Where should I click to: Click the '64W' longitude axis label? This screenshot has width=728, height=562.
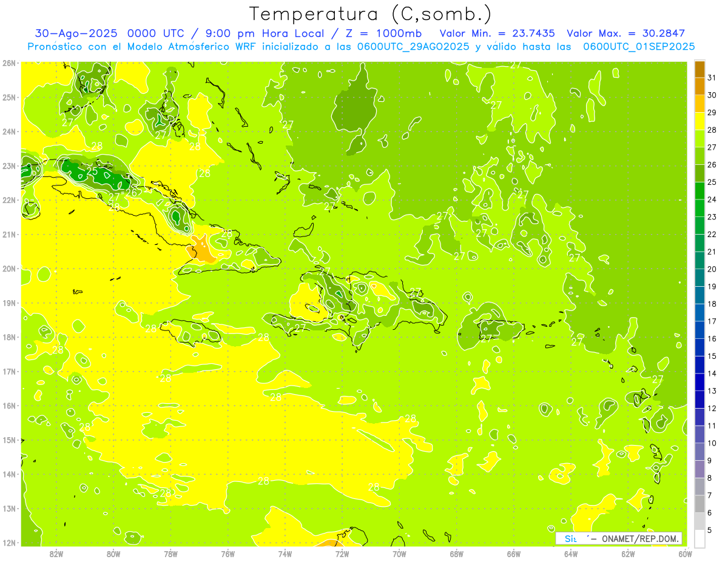pyautogui.click(x=571, y=553)
